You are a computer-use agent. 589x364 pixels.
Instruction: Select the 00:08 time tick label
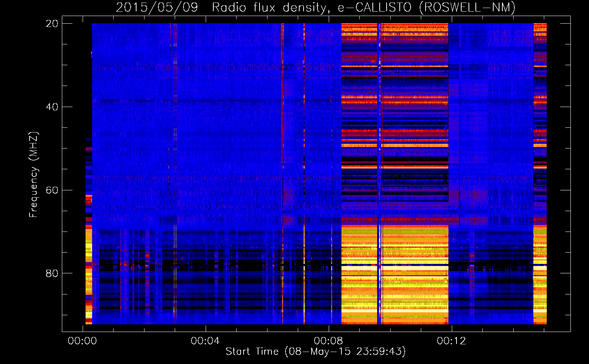(x=328, y=341)
